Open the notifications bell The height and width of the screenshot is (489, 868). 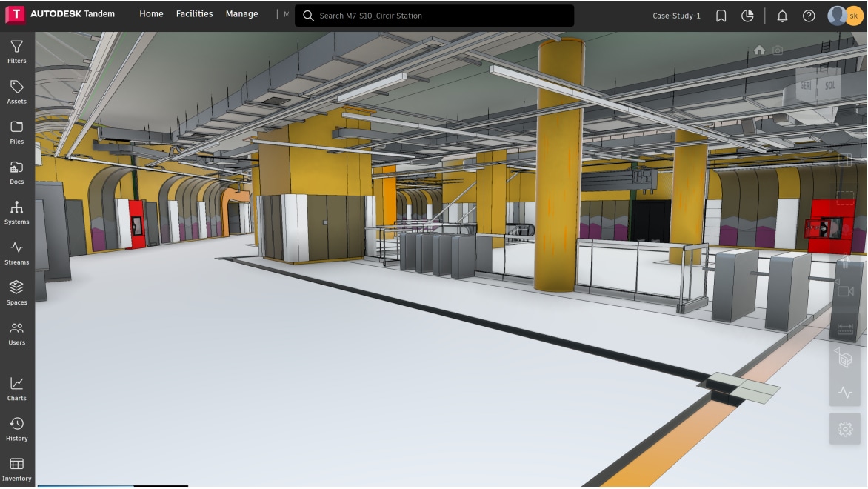pyautogui.click(x=782, y=16)
